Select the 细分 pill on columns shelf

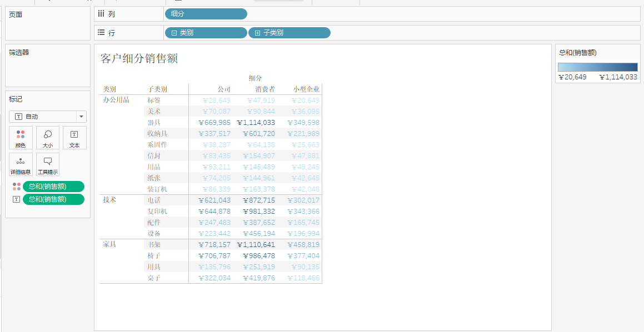206,14
